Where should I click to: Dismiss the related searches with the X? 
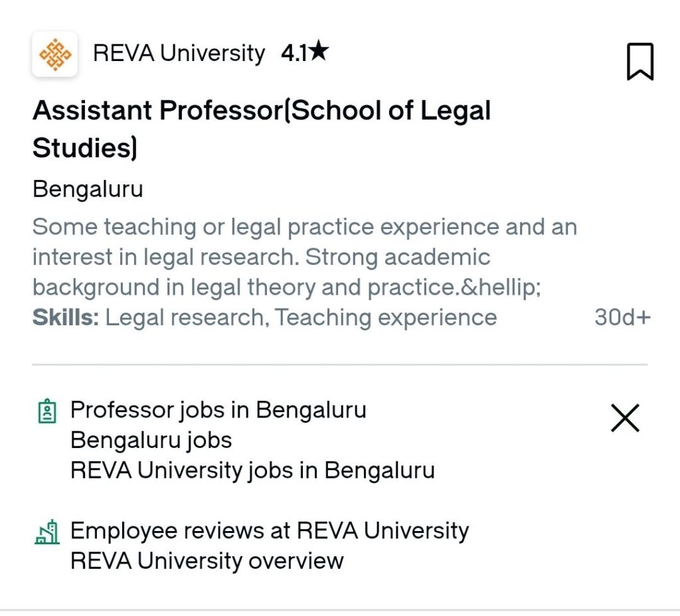(624, 418)
